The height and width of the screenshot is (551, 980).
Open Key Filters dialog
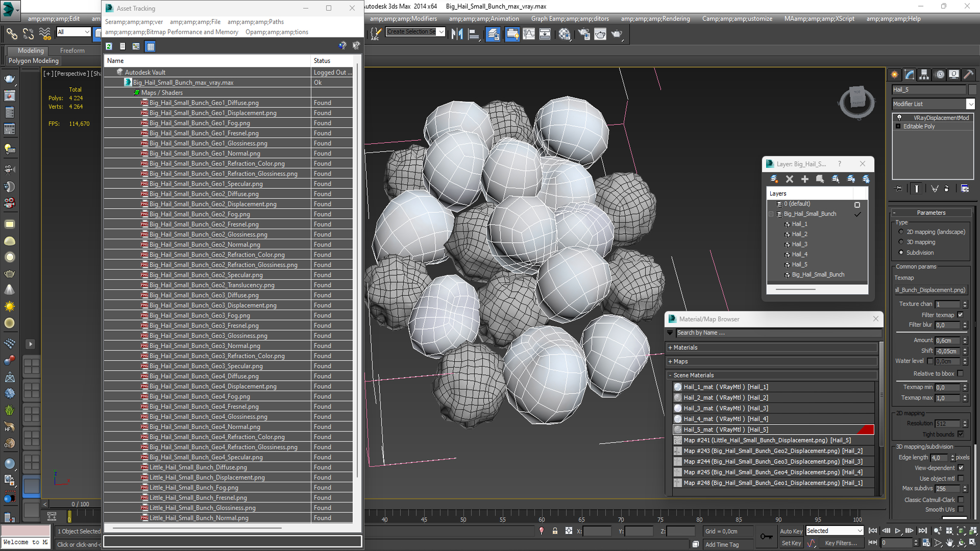pos(841,543)
